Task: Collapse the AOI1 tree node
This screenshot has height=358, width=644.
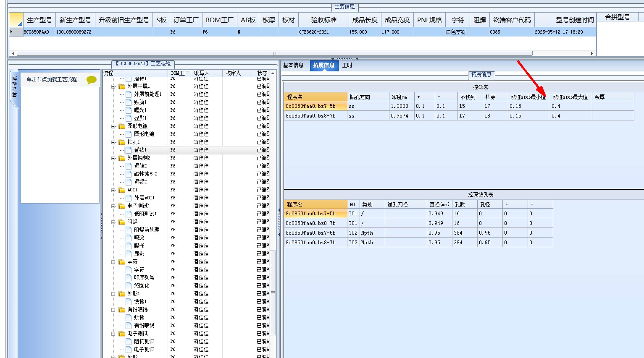Action: [113, 190]
